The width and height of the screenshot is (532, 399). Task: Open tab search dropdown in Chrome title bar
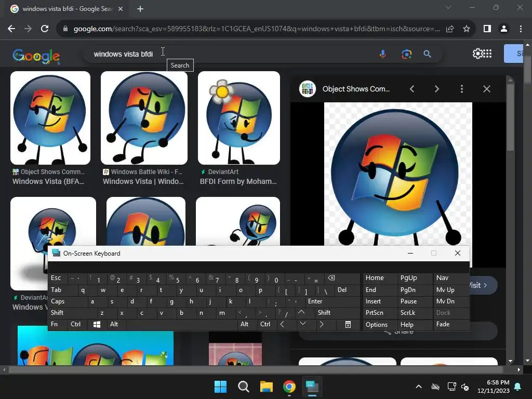(x=448, y=7)
